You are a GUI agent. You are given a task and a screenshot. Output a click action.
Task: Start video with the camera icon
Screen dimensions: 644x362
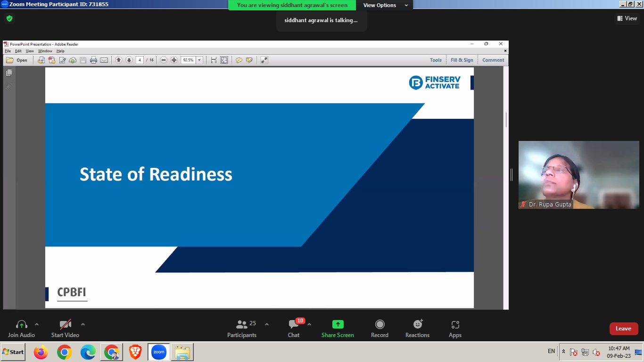[x=65, y=329]
